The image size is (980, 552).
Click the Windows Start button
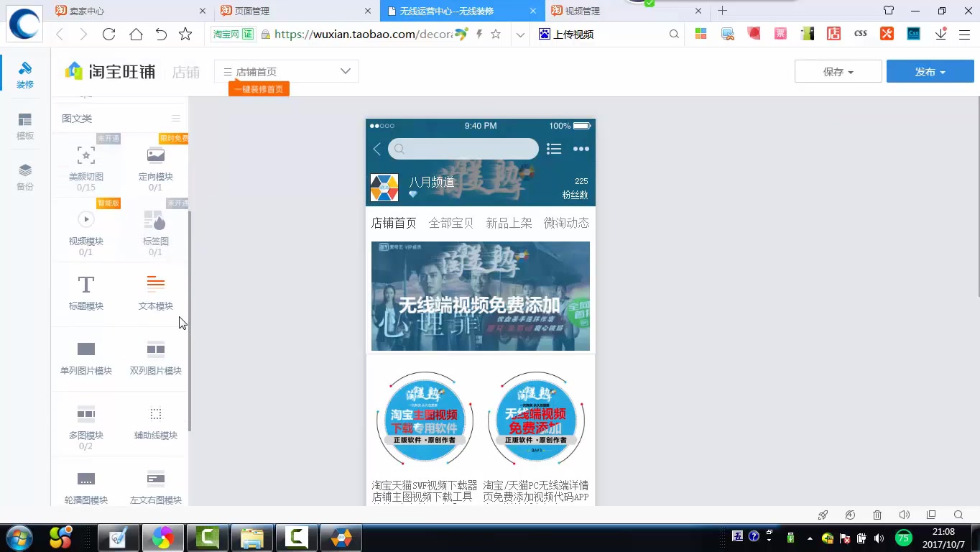pos(18,538)
